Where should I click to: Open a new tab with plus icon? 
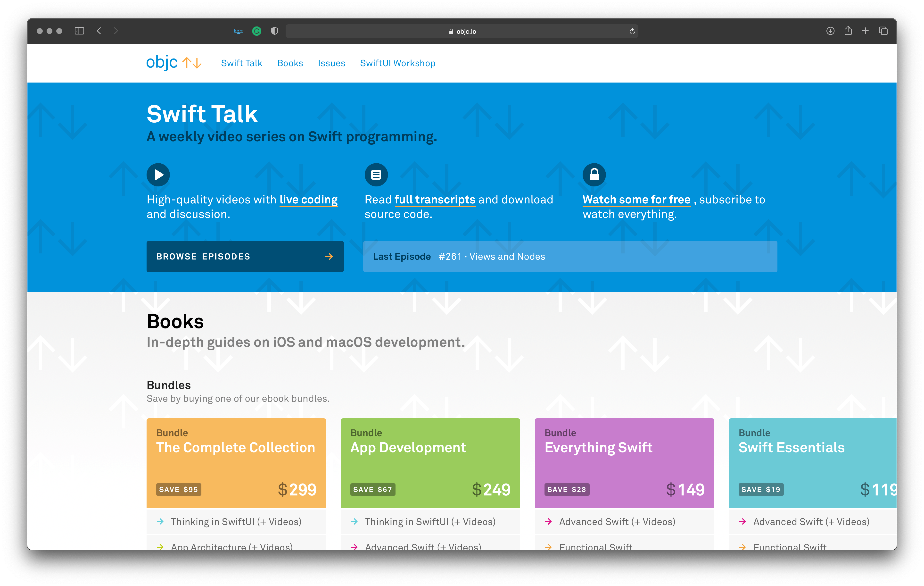pos(865,31)
